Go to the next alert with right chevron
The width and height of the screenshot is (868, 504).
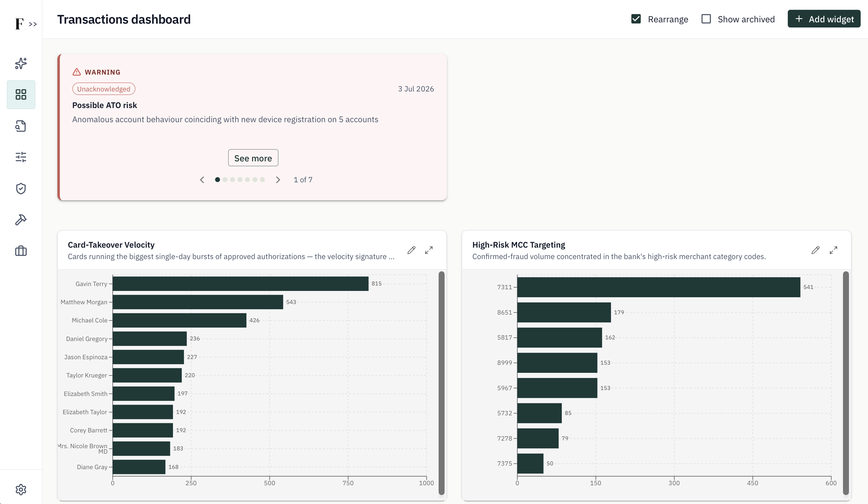(x=278, y=180)
